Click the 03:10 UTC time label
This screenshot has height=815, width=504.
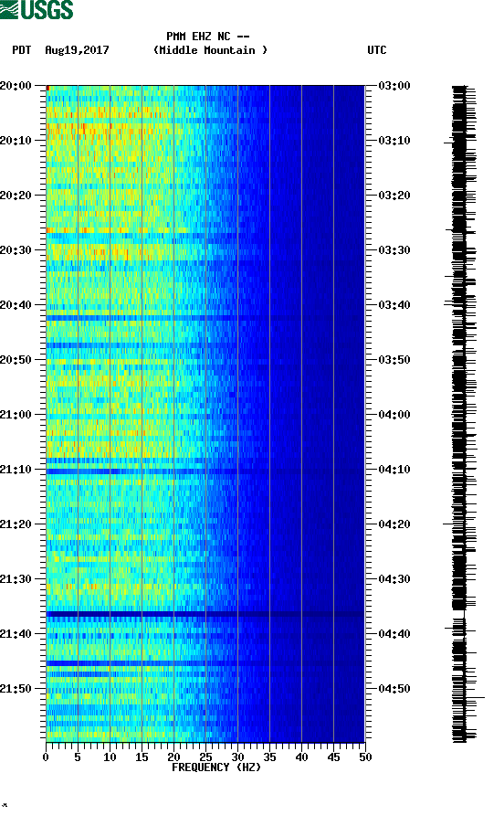(394, 141)
